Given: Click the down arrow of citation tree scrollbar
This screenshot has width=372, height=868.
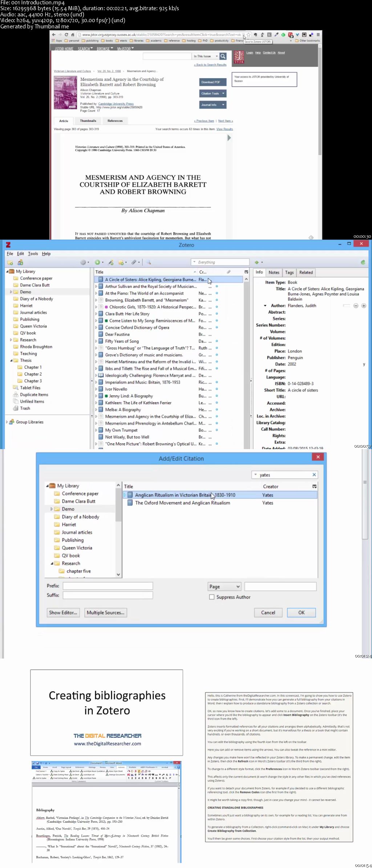Looking at the screenshot, I should pos(118,575).
